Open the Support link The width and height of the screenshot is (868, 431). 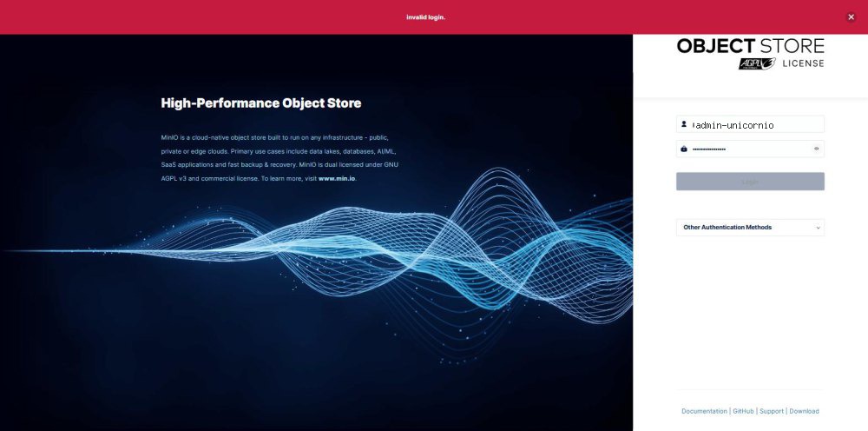pyautogui.click(x=771, y=411)
